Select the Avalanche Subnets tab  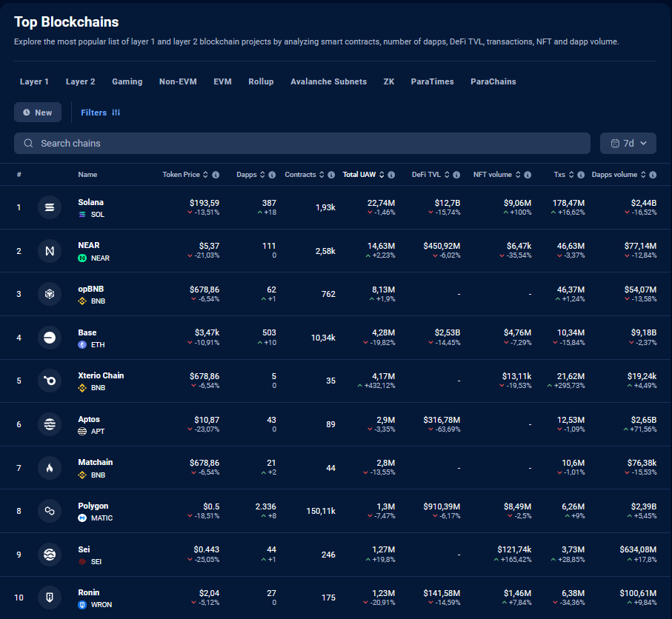click(x=328, y=81)
